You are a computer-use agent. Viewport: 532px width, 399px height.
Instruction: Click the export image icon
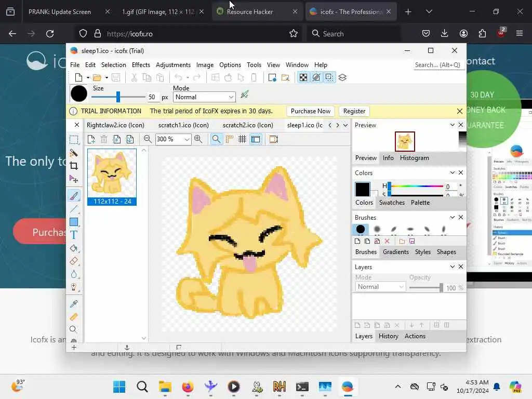(x=129, y=139)
